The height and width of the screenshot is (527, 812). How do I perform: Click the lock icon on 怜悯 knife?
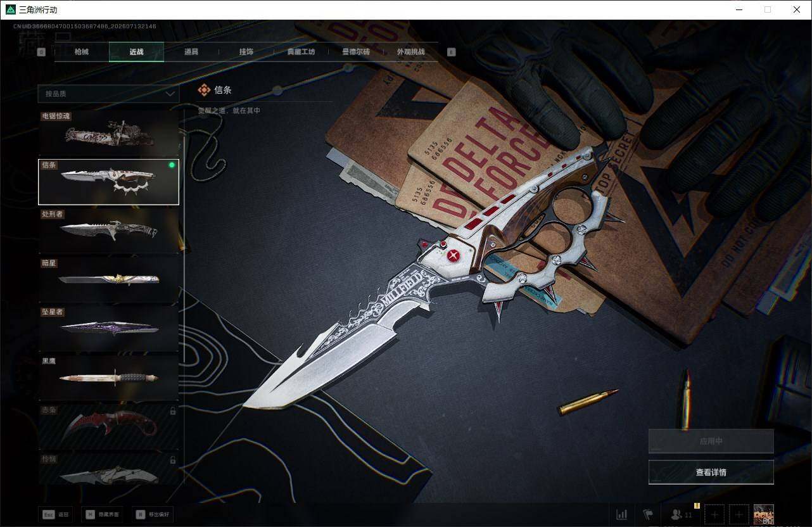tap(172, 460)
